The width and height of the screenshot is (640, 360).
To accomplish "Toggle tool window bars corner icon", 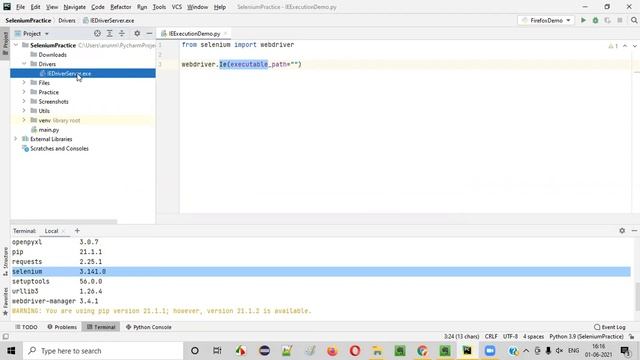I will point(5,337).
